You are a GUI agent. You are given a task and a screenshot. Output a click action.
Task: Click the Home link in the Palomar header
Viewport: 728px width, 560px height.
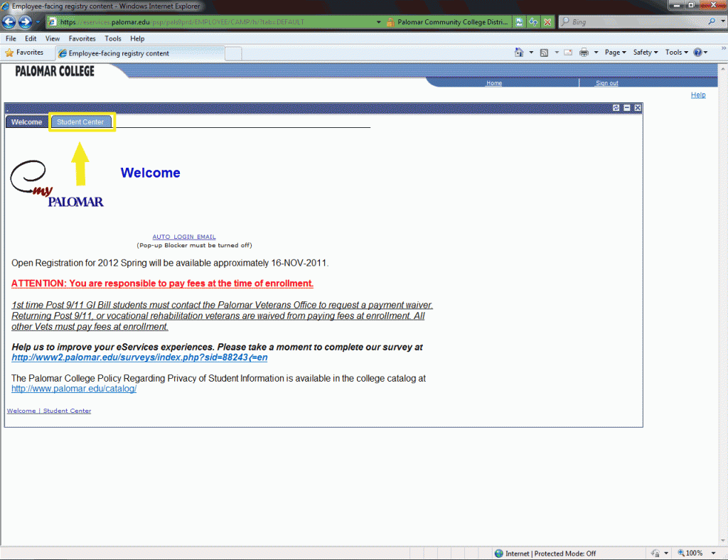(494, 83)
